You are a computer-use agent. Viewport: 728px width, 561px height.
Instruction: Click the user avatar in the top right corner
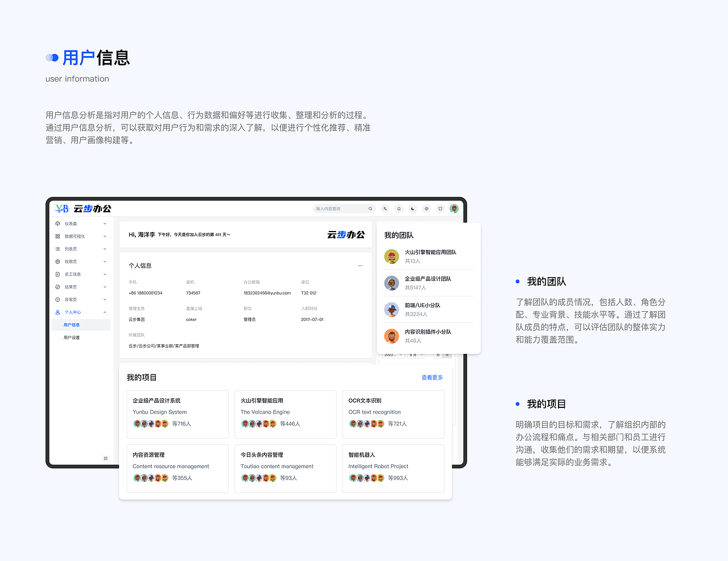click(x=453, y=209)
